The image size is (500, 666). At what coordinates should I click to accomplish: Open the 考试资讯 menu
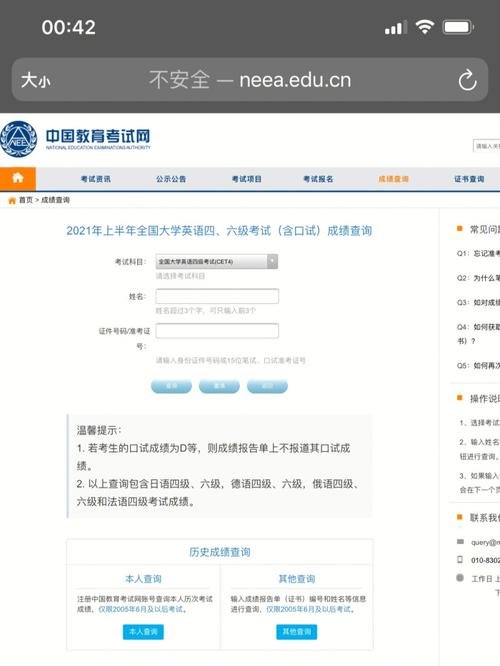tap(96, 179)
